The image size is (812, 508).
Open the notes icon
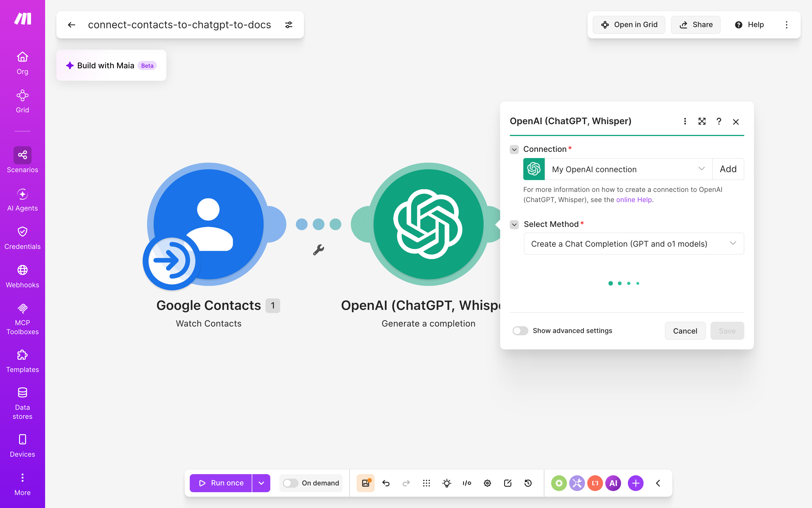tap(508, 483)
